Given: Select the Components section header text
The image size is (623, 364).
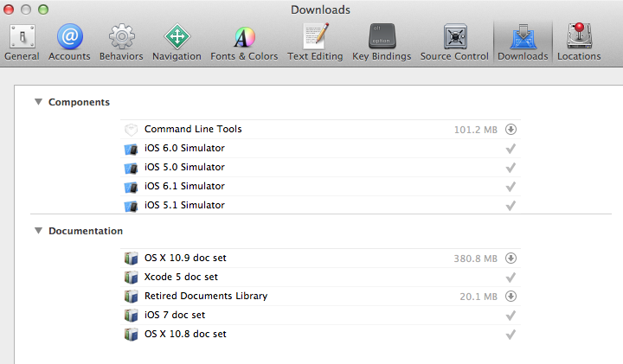Looking at the screenshot, I should (79, 102).
